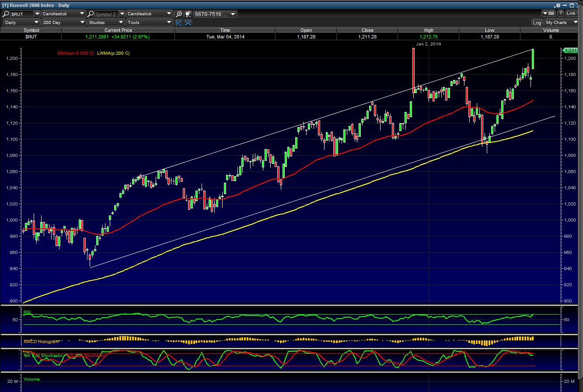Open the Tools menu
Image resolution: width=583 pixels, height=392 pixels.
(149, 22)
